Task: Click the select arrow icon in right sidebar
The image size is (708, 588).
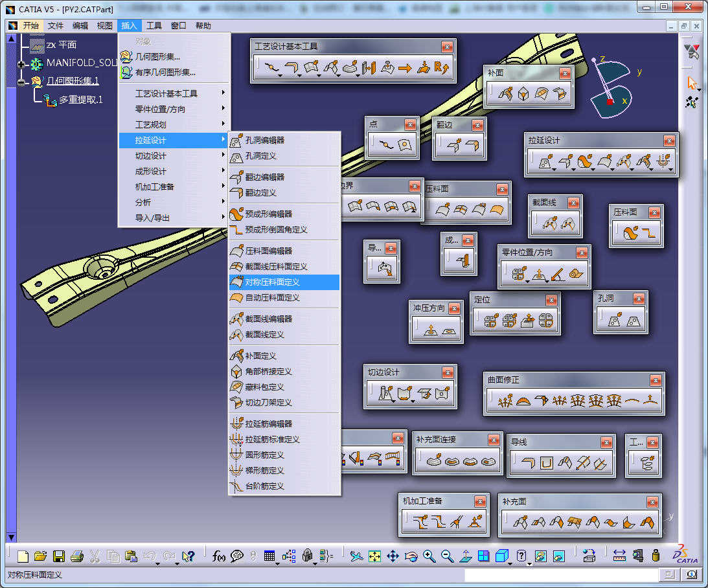Action: pos(692,83)
